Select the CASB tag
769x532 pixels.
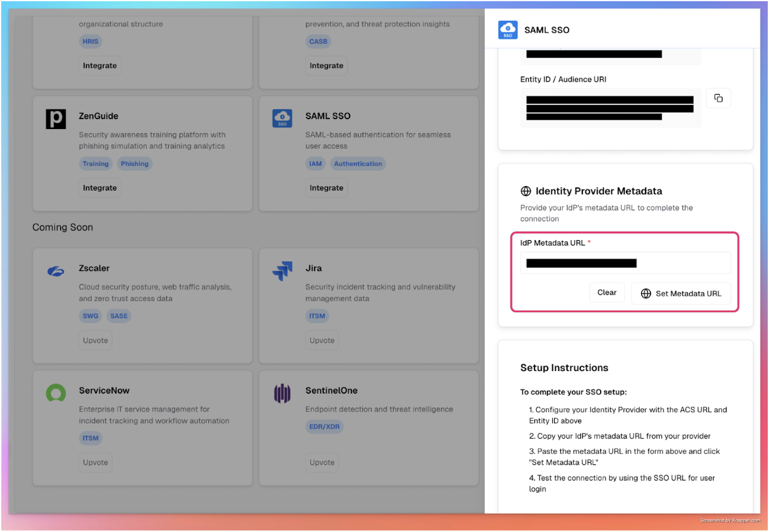click(x=318, y=42)
